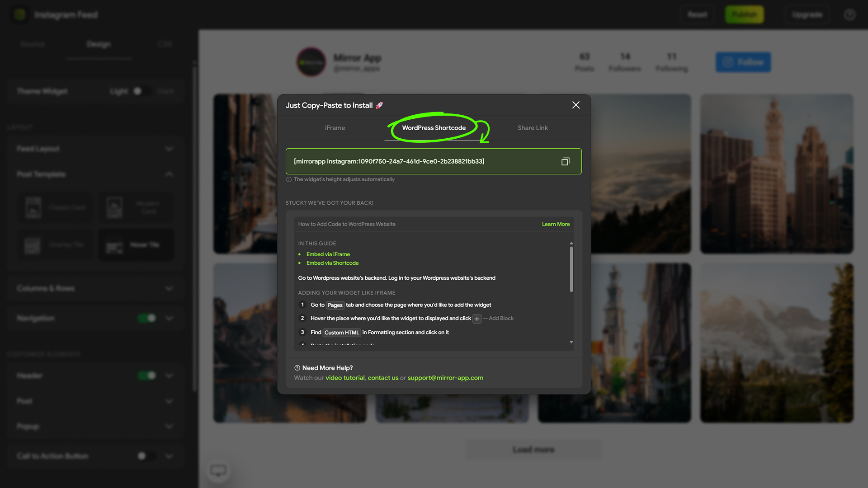Copy the shortcode with the copy icon
This screenshot has width=868, height=488.
565,162
